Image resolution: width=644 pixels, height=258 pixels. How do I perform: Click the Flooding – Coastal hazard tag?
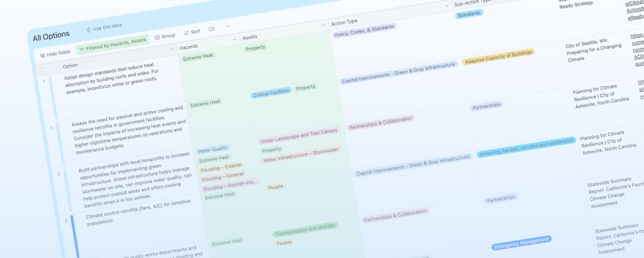click(x=221, y=167)
